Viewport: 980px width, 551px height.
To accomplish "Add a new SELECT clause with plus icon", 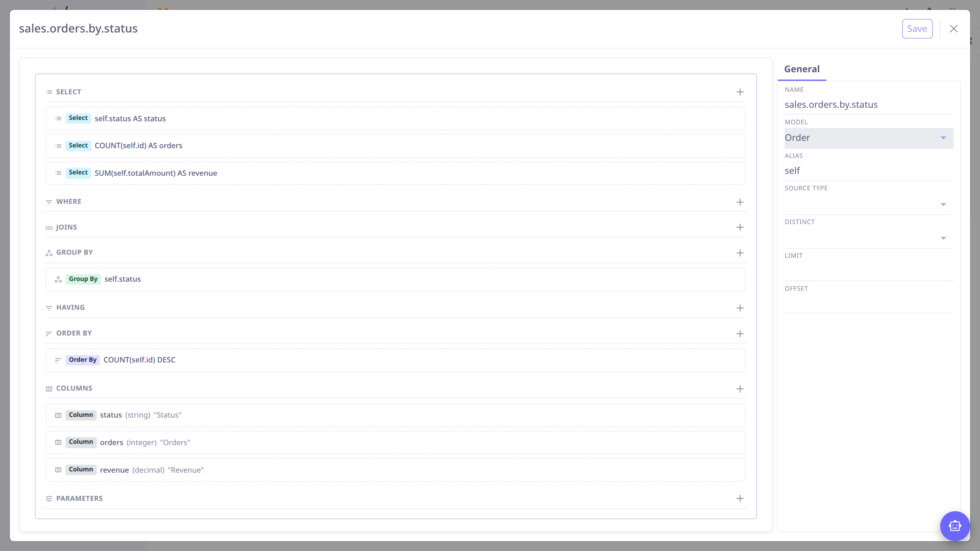I will pyautogui.click(x=740, y=92).
